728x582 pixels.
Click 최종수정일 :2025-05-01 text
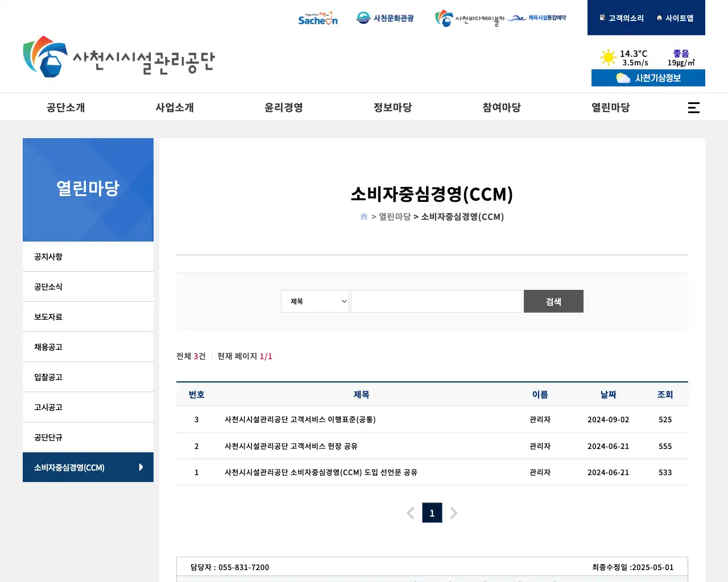tap(633, 567)
